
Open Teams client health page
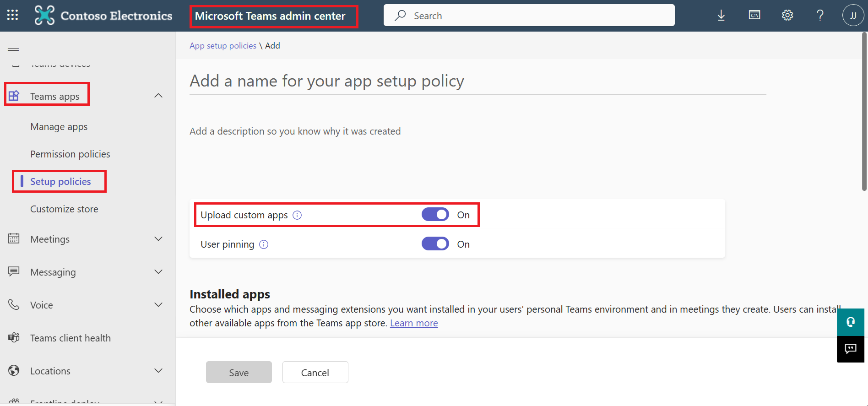coord(71,338)
